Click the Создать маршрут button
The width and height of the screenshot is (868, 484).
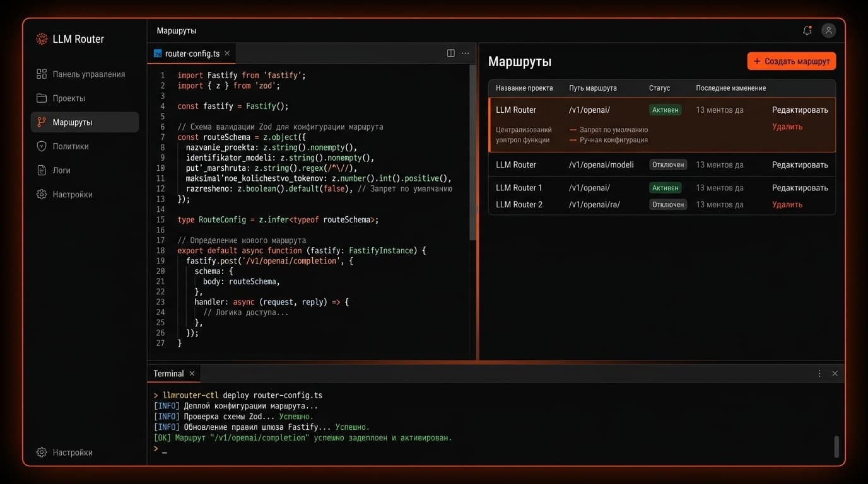click(x=791, y=61)
